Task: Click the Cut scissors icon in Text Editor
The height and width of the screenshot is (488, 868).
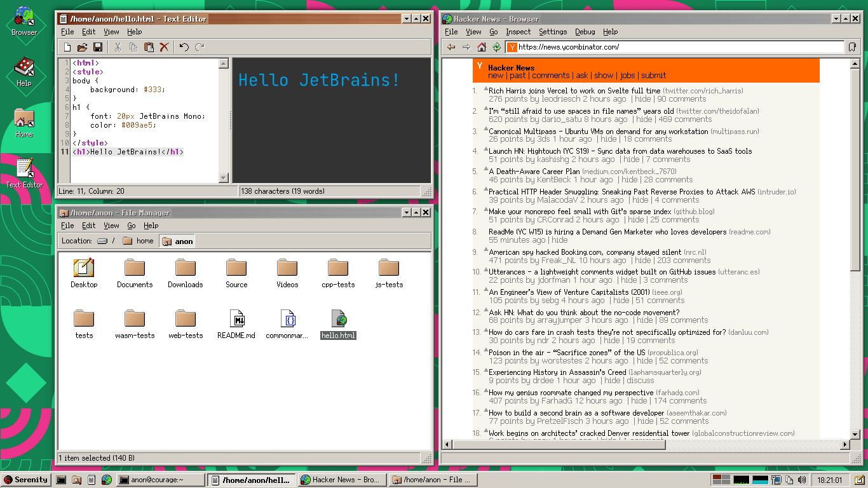Action: [x=118, y=47]
